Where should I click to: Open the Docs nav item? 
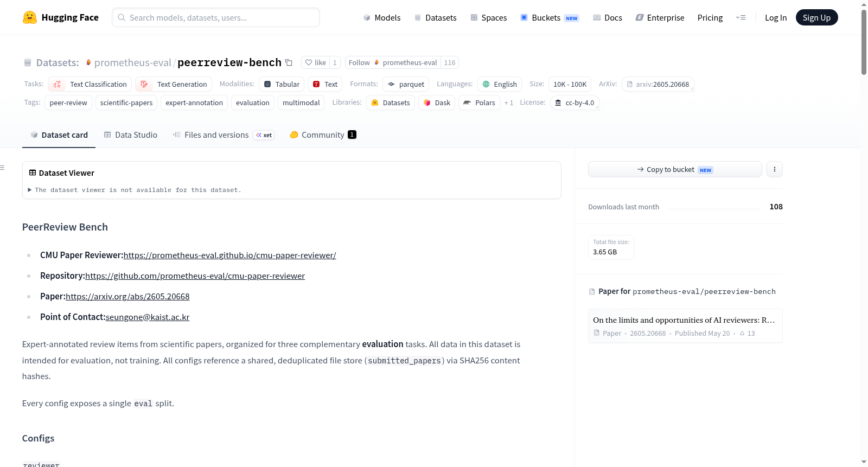point(607,17)
